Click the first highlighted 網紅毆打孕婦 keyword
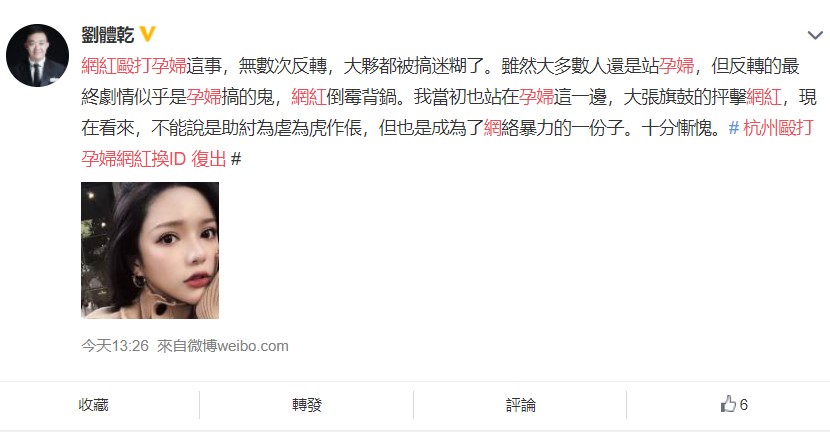The image size is (830, 432). 133,66
